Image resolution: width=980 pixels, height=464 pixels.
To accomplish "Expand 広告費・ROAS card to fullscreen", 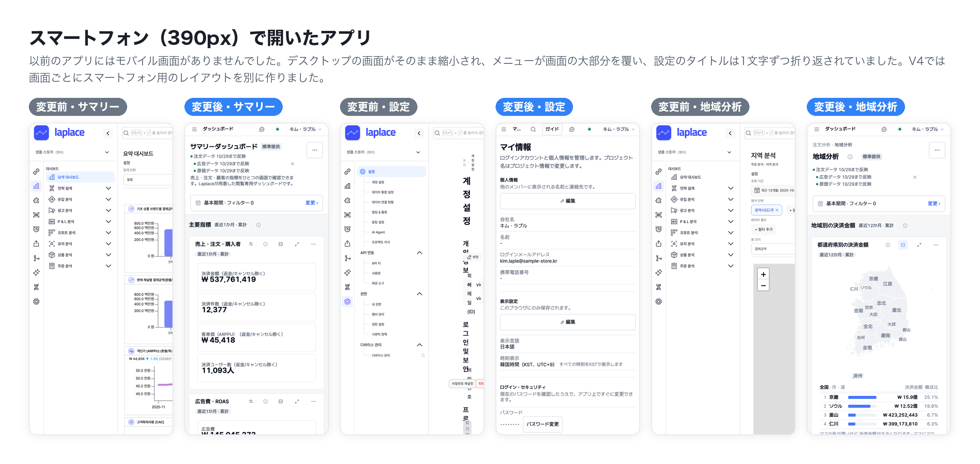I will 297,401.
